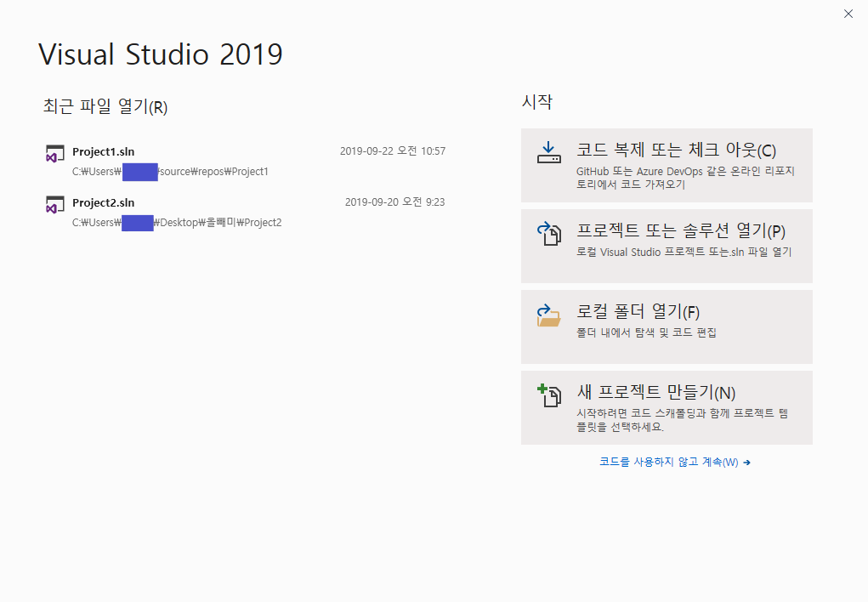Click the 2019-09-22 오전 10:57 timestamp
Viewport: 868px width, 602px height.
click(393, 151)
